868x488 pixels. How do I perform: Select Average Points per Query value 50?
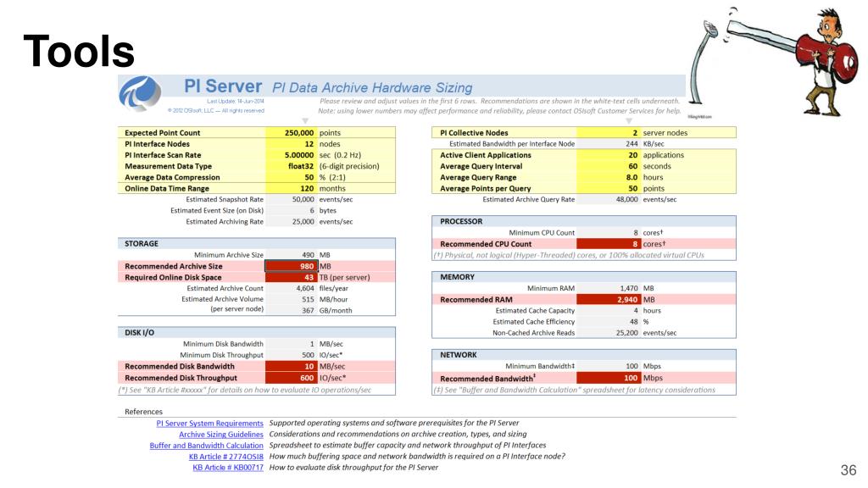click(x=609, y=188)
